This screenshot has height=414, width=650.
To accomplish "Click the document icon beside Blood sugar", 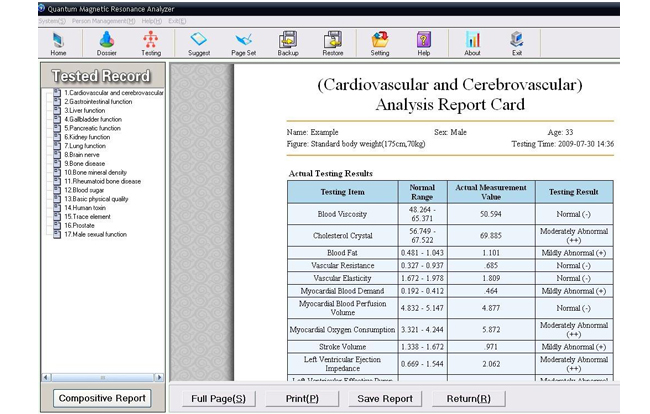I will 57,190.
